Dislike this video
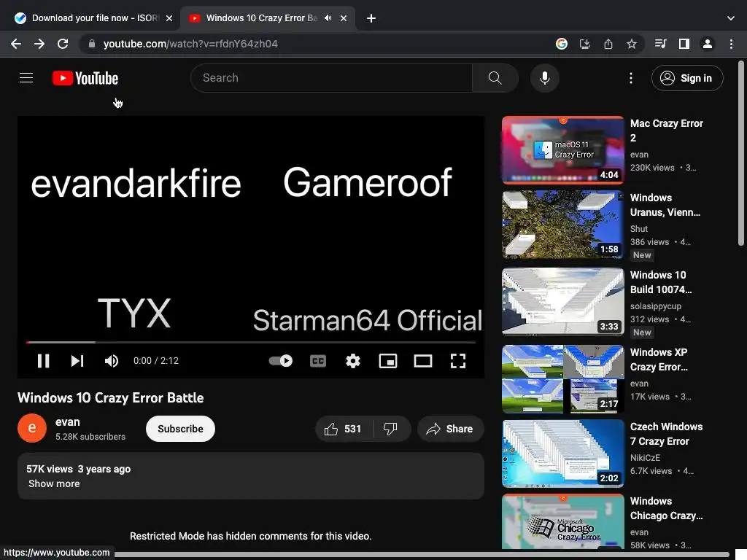The height and width of the screenshot is (560, 747). click(391, 429)
